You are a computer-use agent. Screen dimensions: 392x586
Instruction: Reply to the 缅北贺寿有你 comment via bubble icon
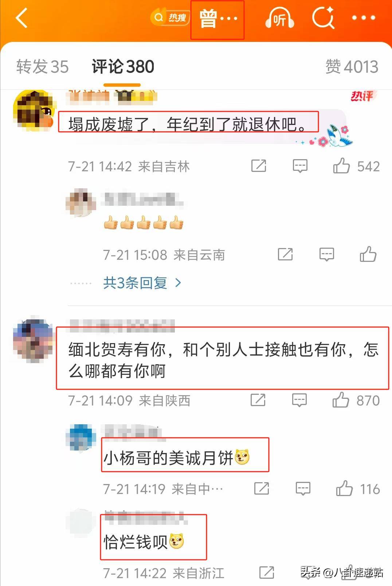coord(299,400)
